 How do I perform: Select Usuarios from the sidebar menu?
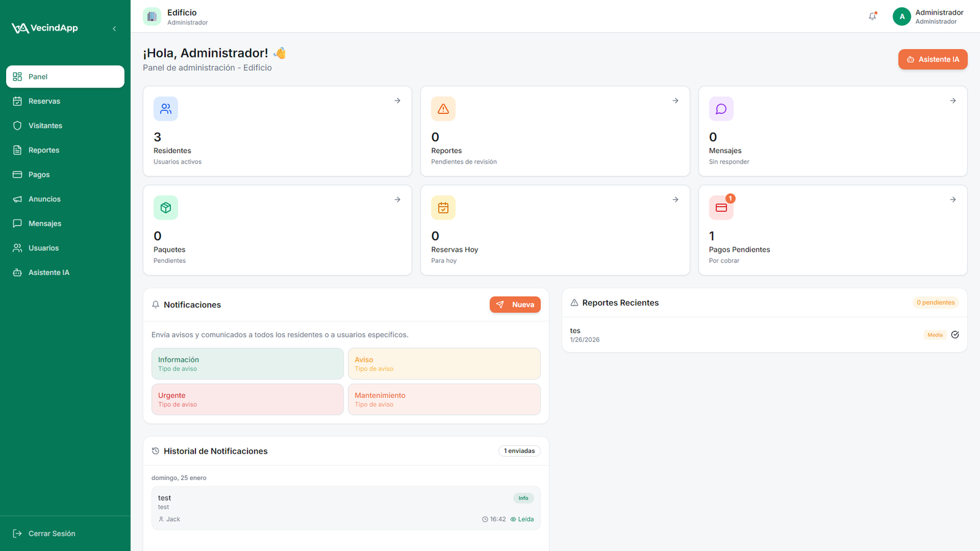point(43,248)
